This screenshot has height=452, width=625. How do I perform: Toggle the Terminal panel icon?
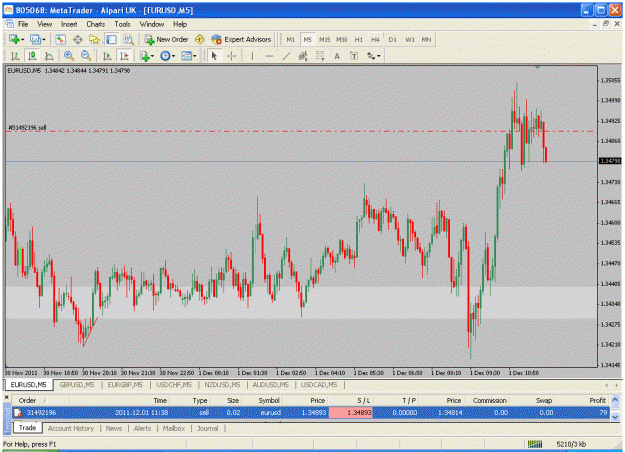tap(111, 39)
